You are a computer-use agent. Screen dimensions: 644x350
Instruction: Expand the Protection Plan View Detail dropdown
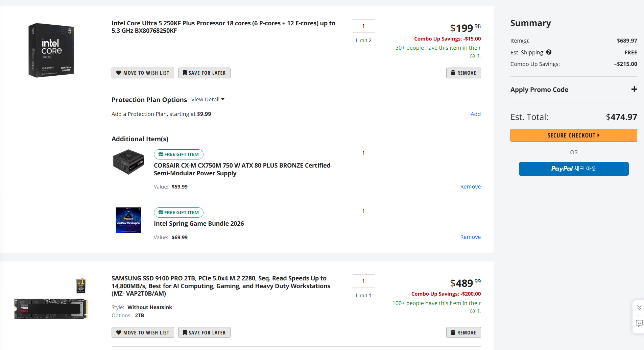tap(208, 99)
